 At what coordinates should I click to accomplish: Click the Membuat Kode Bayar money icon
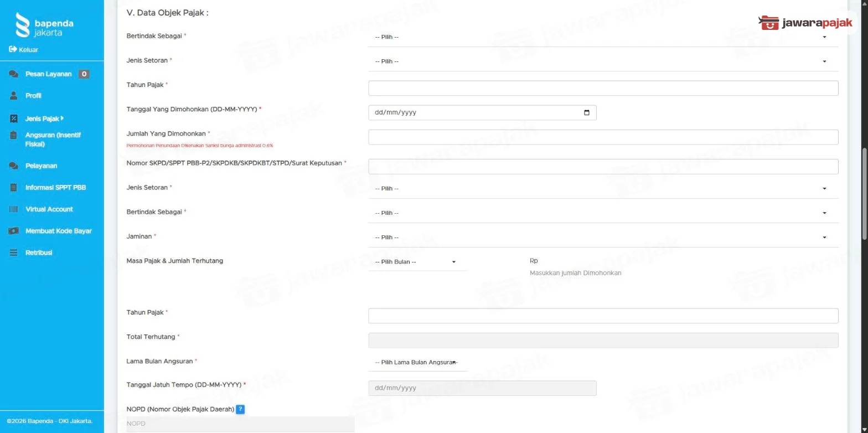point(14,231)
